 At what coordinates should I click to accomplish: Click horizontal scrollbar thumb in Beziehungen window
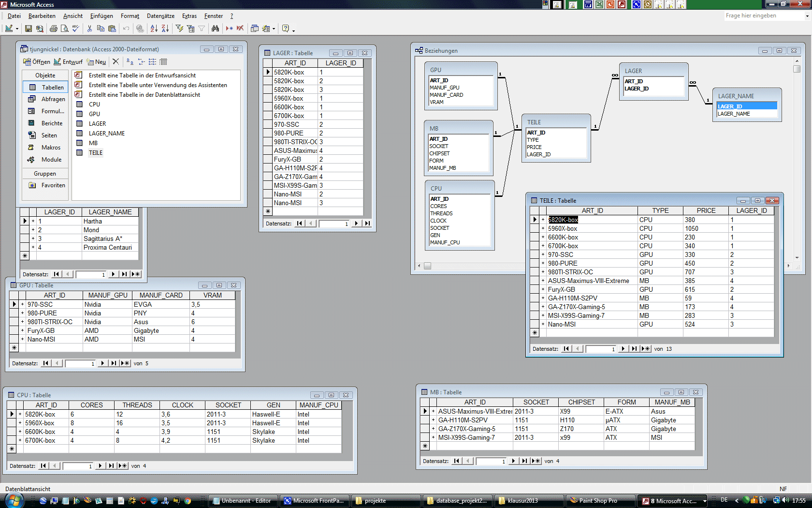tap(427, 266)
